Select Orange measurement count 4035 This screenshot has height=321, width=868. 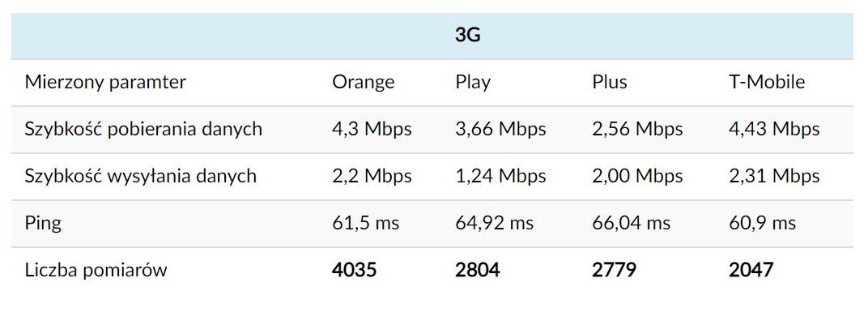[x=355, y=271]
